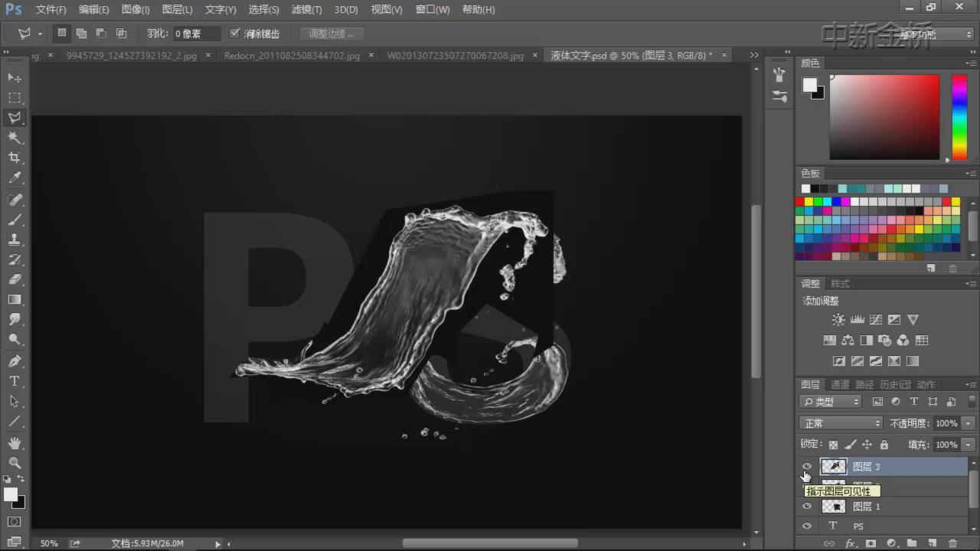
Task: Click the trash icon to delete layer
Action: click(953, 543)
